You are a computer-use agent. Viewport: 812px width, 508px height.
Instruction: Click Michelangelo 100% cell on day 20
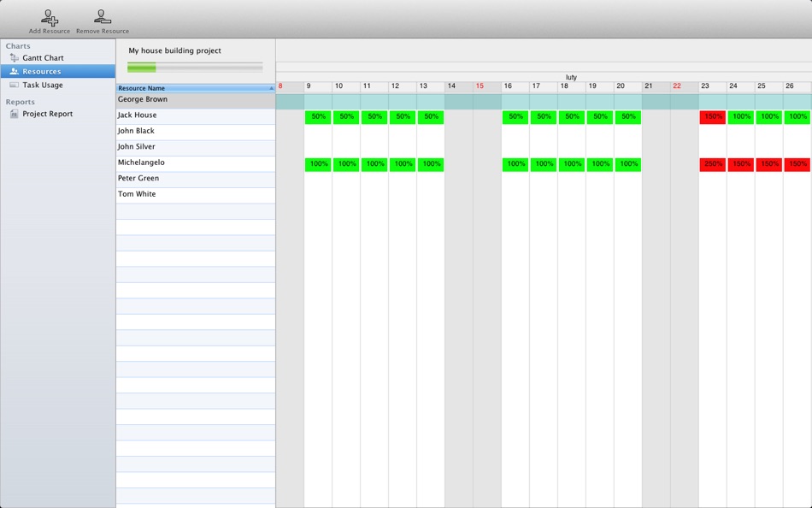tap(628, 164)
